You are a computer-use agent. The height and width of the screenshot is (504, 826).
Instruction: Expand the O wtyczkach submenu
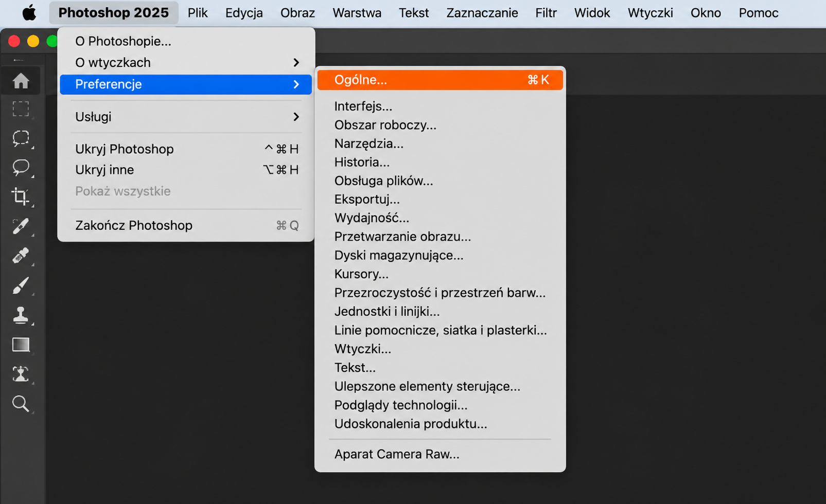tap(186, 62)
